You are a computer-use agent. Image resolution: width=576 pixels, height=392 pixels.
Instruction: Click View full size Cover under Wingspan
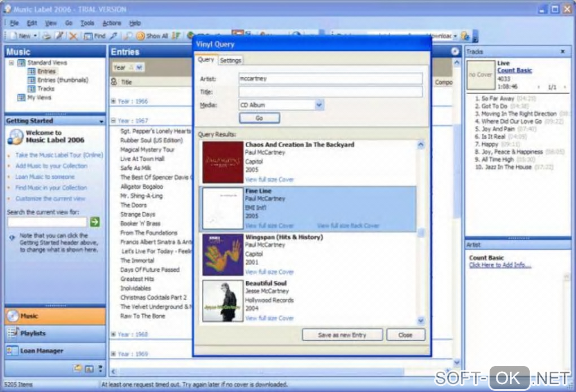click(269, 272)
